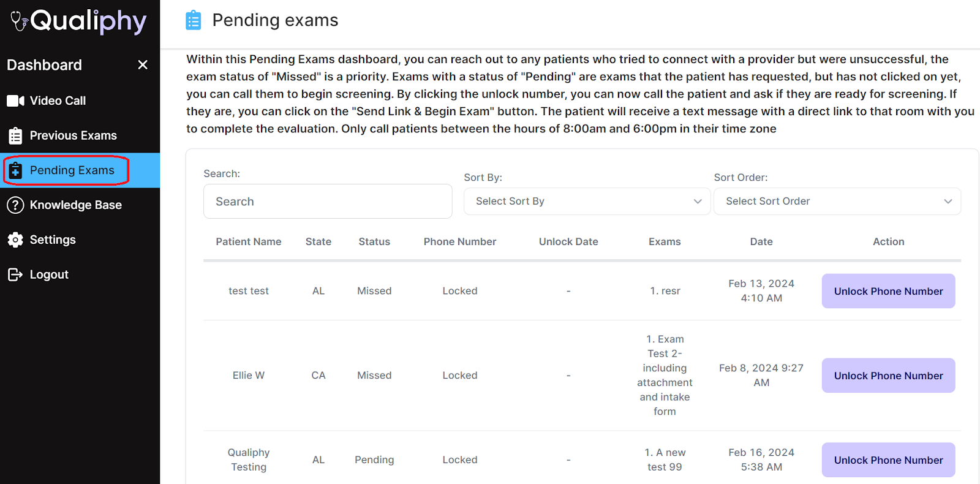980x484 pixels.
Task: Go to Previous Exams menu item
Action: pyautogui.click(x=73, y=135)
